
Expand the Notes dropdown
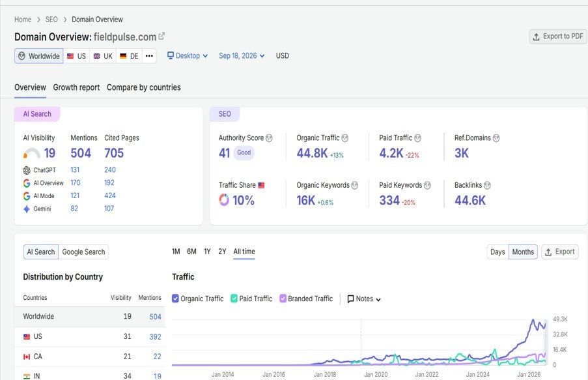[364, 299]
